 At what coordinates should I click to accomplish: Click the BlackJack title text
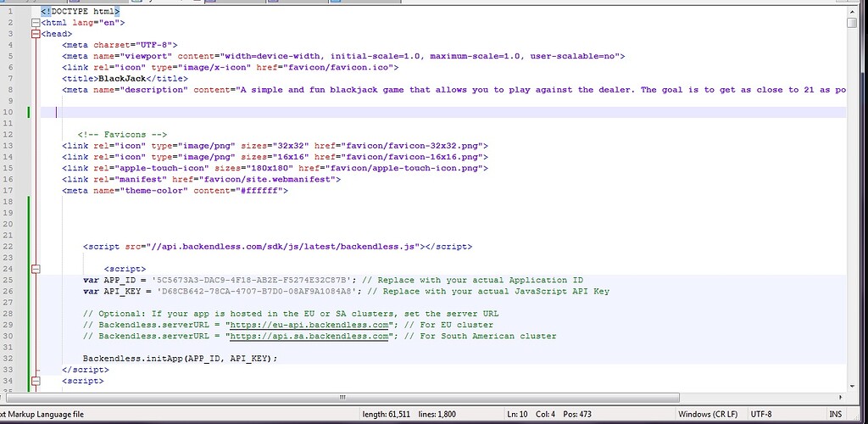click(122, 79)
